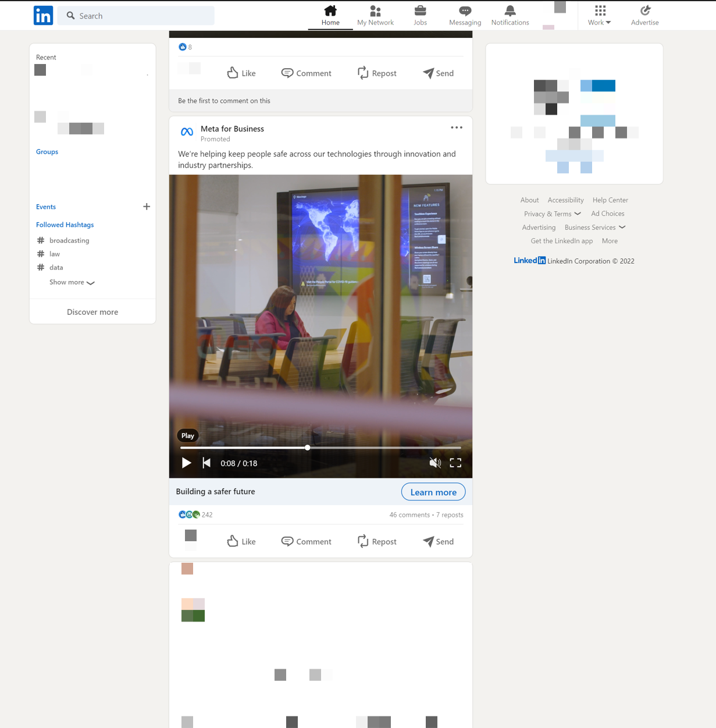Image resolution: width=716 pixels, height=728 pixels.
Task: Restart the video with the skip-back button
Action: click(x=206, y=463)
